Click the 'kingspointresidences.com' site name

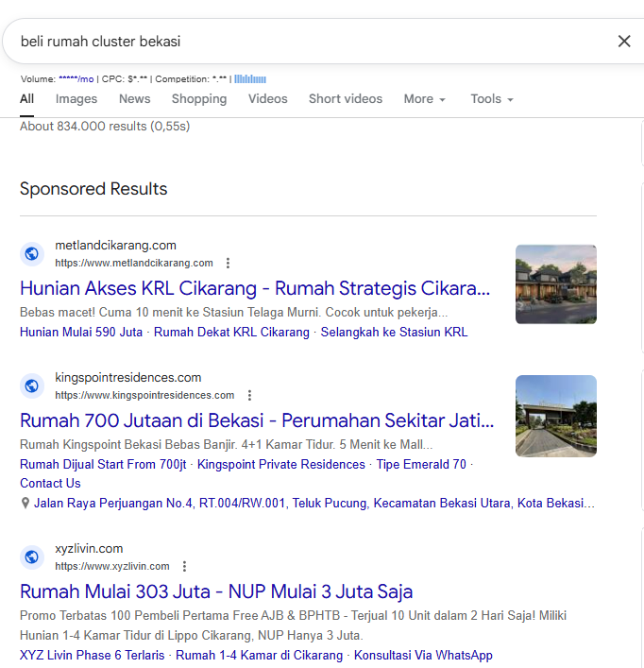click(x=128, y=377)
